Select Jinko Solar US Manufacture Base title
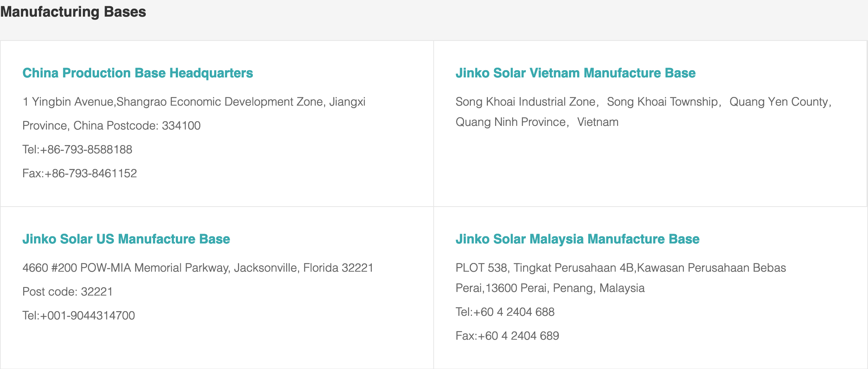 coord(126,239)
